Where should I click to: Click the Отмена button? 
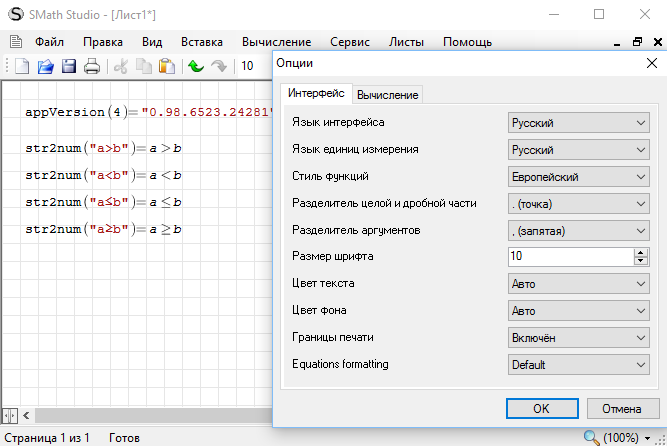(x=615, y=408)
